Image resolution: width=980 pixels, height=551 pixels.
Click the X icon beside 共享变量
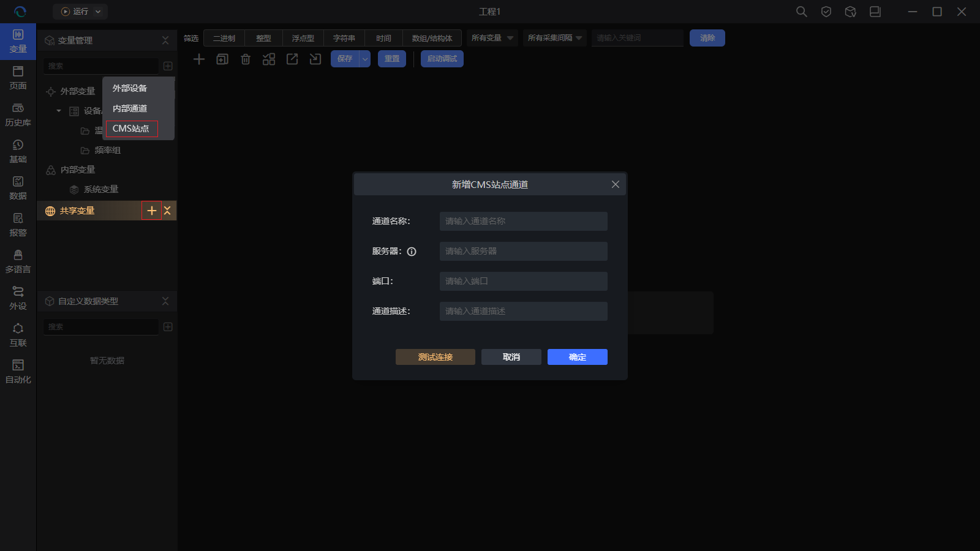167,211
